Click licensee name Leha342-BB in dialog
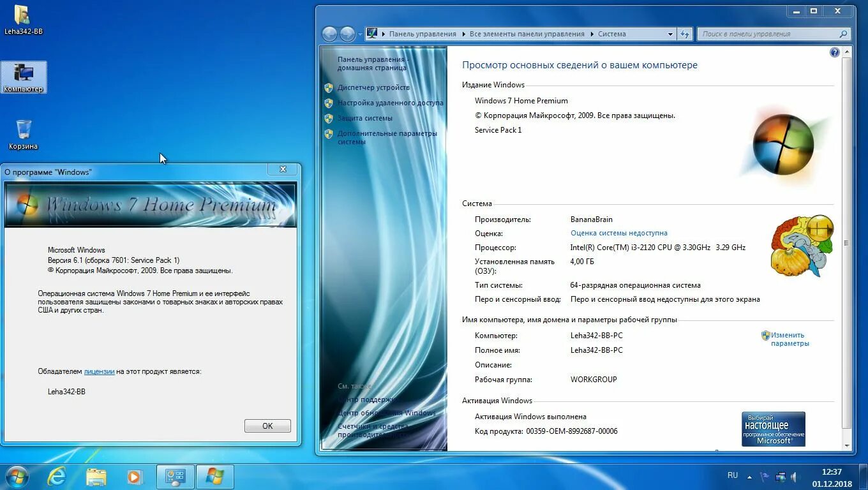Viewport: 868px width, 490px height. click(x=66, y=392)
